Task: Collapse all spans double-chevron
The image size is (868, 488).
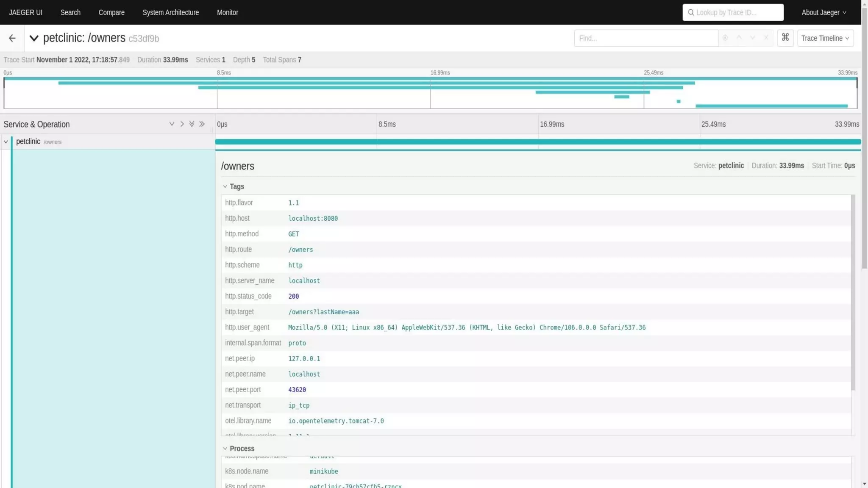Action: tap(202, 124)
